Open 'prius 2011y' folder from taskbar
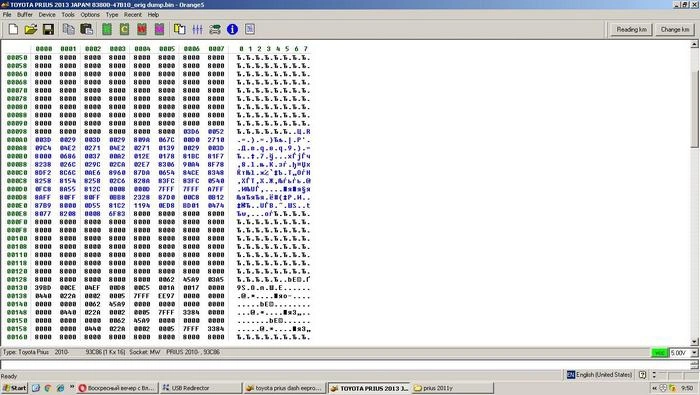 (452, 388)
